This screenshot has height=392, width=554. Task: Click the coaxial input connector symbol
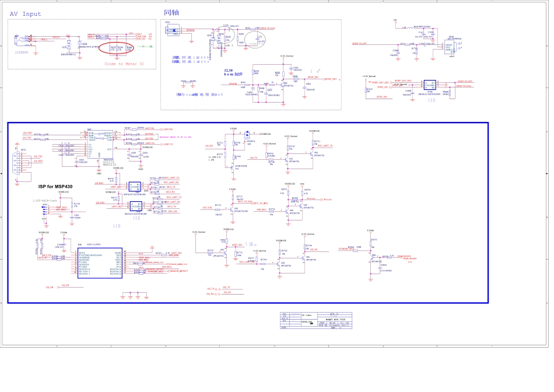(173, 30)
